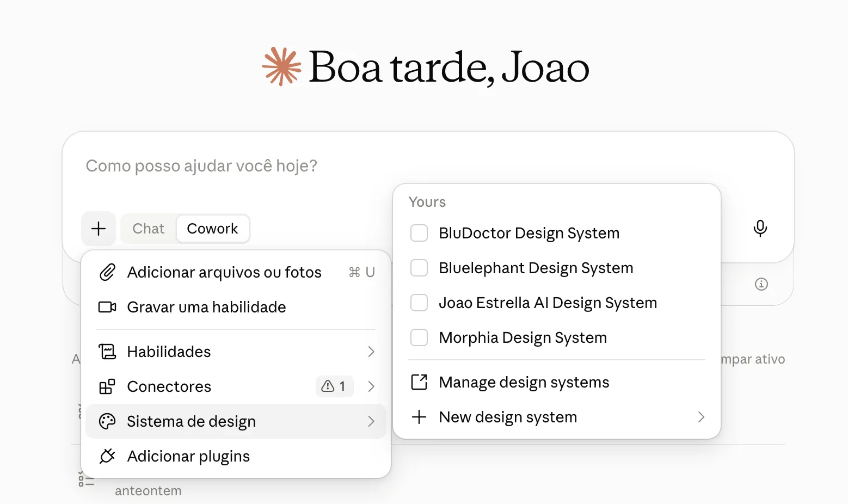Screen dimensions: 848x504
Task: Expand the Habilidades submenu chevron
Action: (x=371, y=352)
